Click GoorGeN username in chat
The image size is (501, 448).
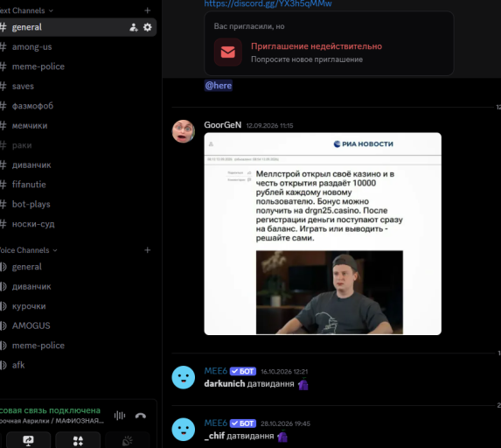(223, 125)
